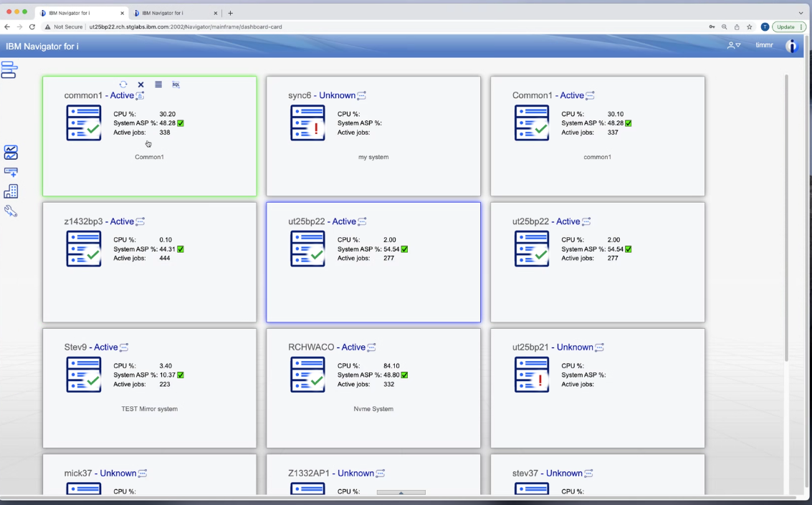Click the timmr username in header
The image size is (812, 505).
point(765,45)
